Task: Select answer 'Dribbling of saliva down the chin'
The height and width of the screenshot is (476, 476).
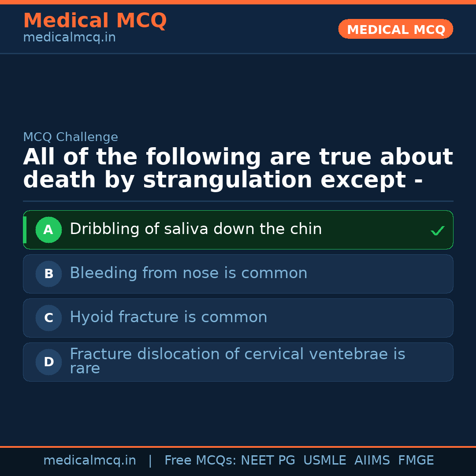Action: click(x=196, y=229)
